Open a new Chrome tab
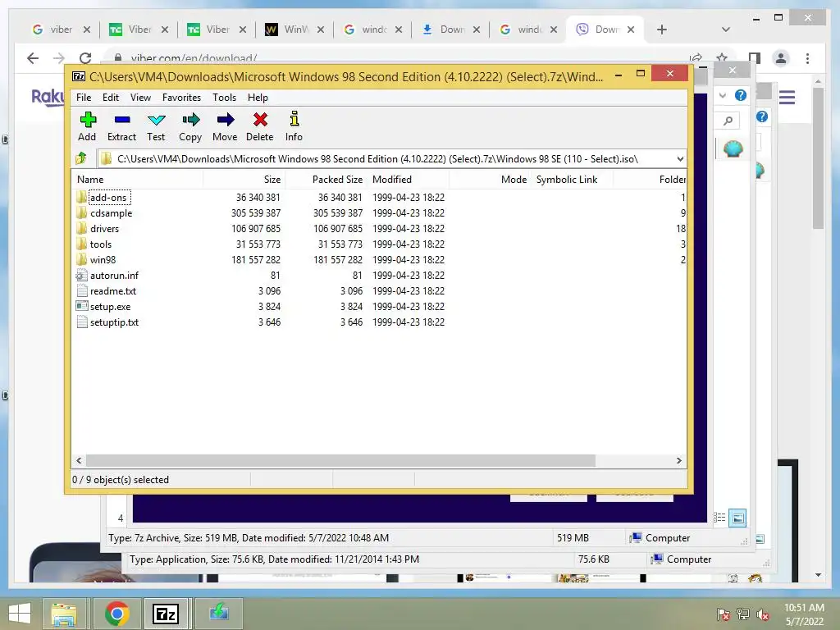Screen dimensions: 840x630 tap(662, 30)
